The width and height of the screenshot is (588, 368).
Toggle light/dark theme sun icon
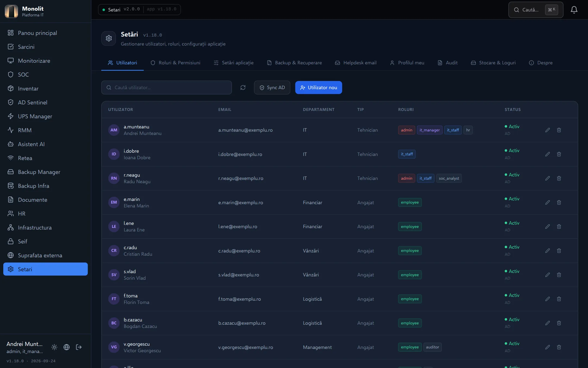click(x=54, y=347)
